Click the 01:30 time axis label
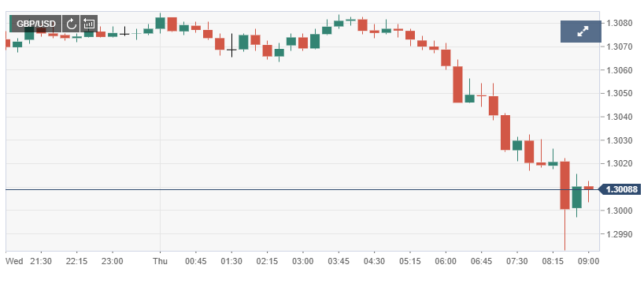Image resolution: width=644 pixels, height=291 pixels. [x=231, y=261]
